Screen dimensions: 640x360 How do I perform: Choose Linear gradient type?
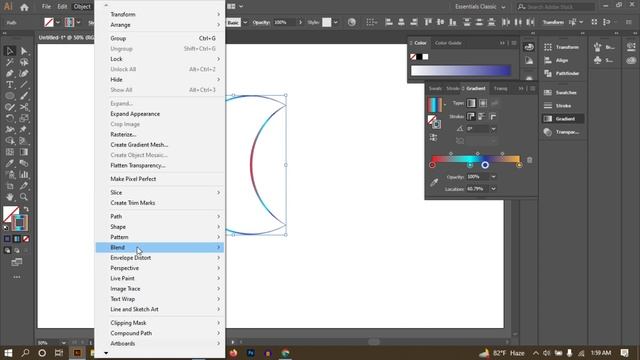pos(471,103)
